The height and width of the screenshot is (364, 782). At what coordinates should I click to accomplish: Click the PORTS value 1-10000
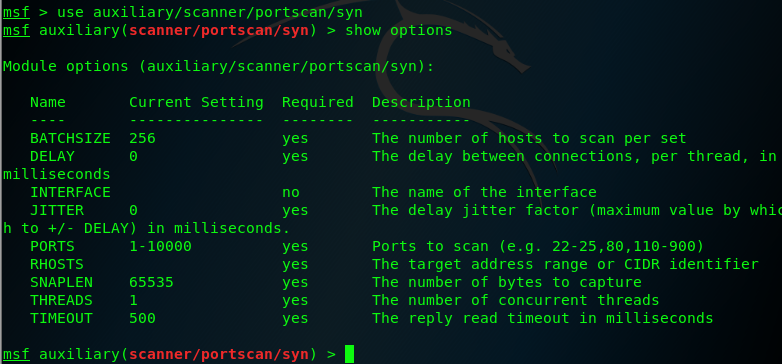coord(160,246)
